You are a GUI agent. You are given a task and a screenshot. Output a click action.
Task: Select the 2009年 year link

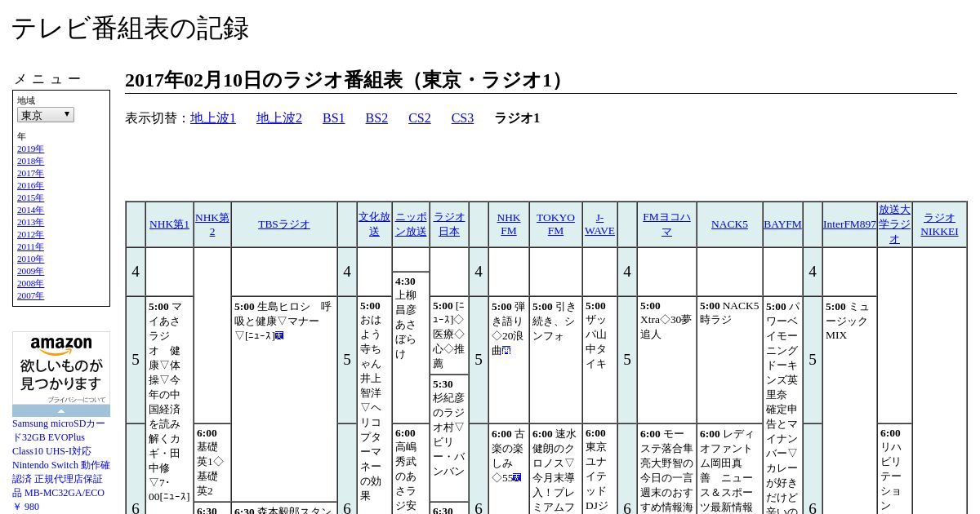coord(30,271)
